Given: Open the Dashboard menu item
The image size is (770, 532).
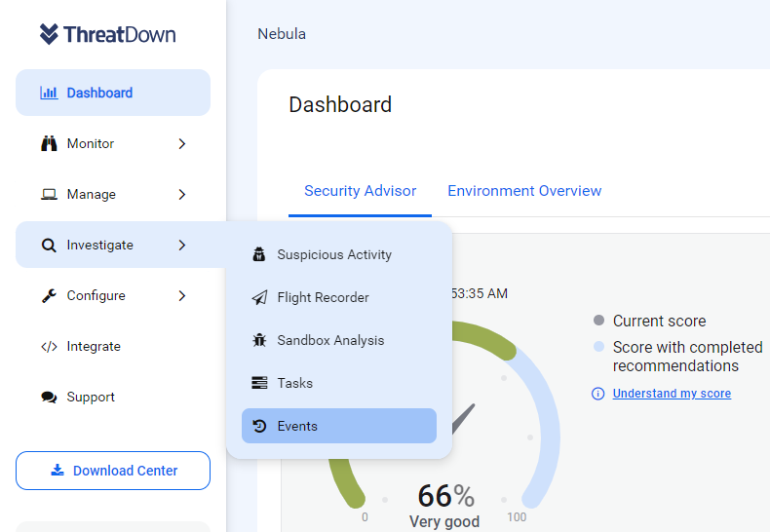Looking at the screenshot, I should (x=113, y=93).
